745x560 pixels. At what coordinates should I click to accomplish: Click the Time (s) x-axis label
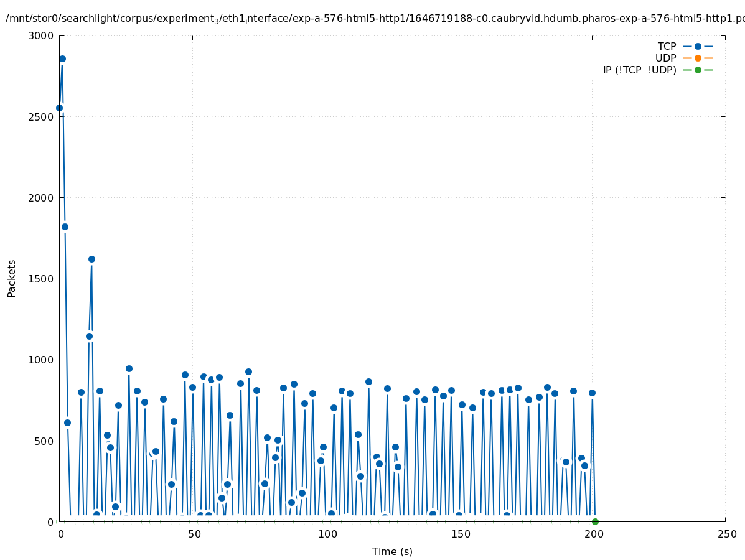pos(392,551)
